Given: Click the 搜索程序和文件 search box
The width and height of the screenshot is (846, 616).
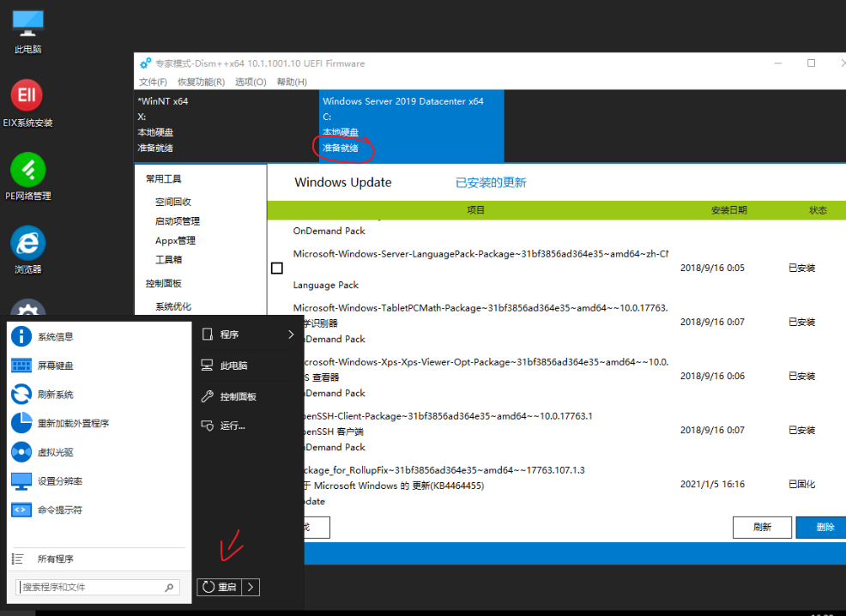Looking at the screenshot, I should (98, 587).
